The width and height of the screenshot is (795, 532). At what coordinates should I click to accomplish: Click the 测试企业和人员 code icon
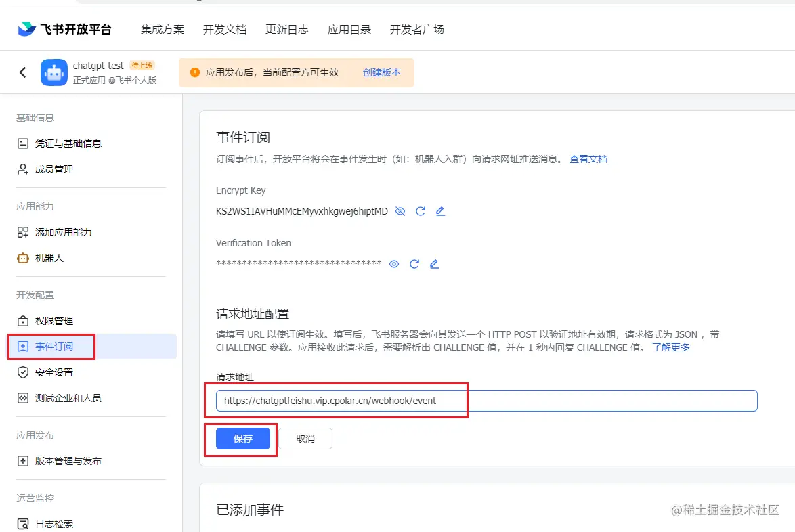tap(23, 398)
